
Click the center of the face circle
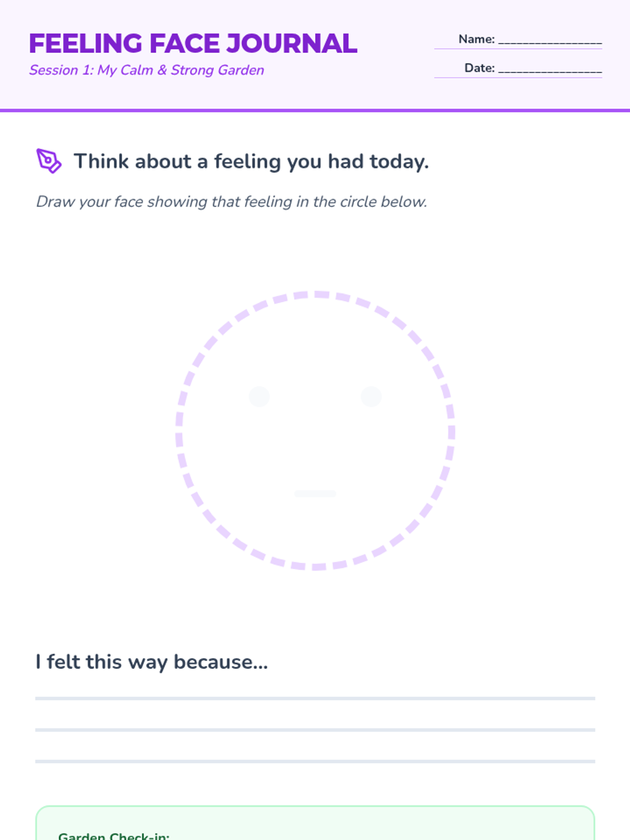coord(315,430)
